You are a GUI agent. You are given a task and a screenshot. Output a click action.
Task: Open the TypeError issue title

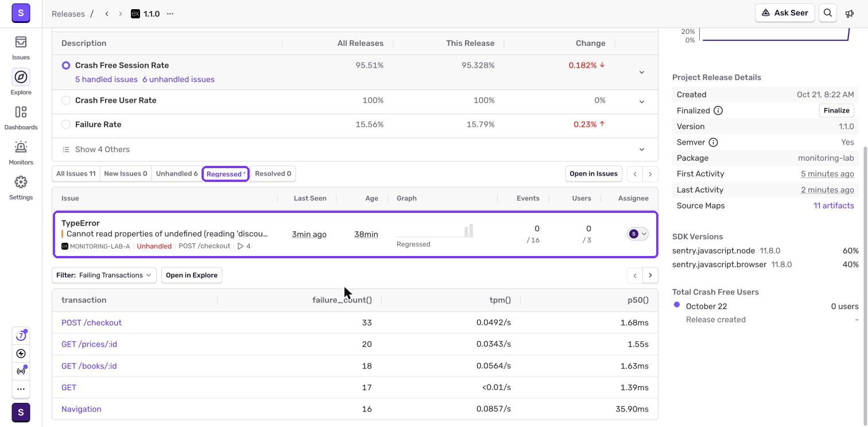click(x=80, y=223)
